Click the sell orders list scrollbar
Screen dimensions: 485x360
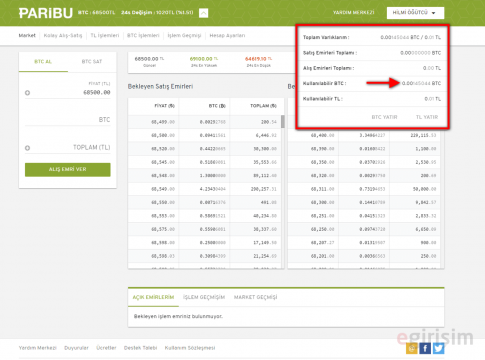pos(283,122)
